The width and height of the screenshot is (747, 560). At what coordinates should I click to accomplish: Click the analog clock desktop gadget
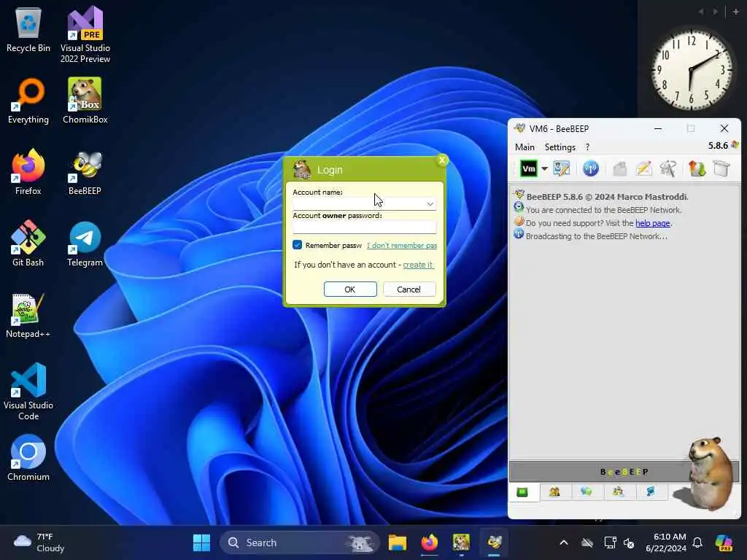pos(691,71)
